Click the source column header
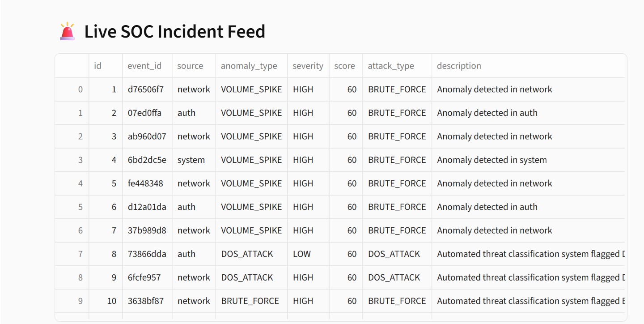Image resolution: width=644 pixels, height=324 pixels. (x=194, y=66)
